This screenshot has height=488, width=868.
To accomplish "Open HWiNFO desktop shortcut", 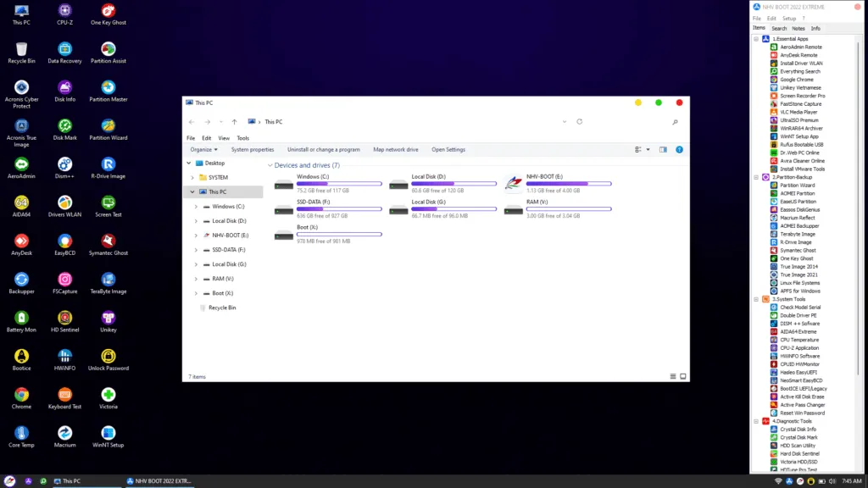I will (x=64, y=357).
